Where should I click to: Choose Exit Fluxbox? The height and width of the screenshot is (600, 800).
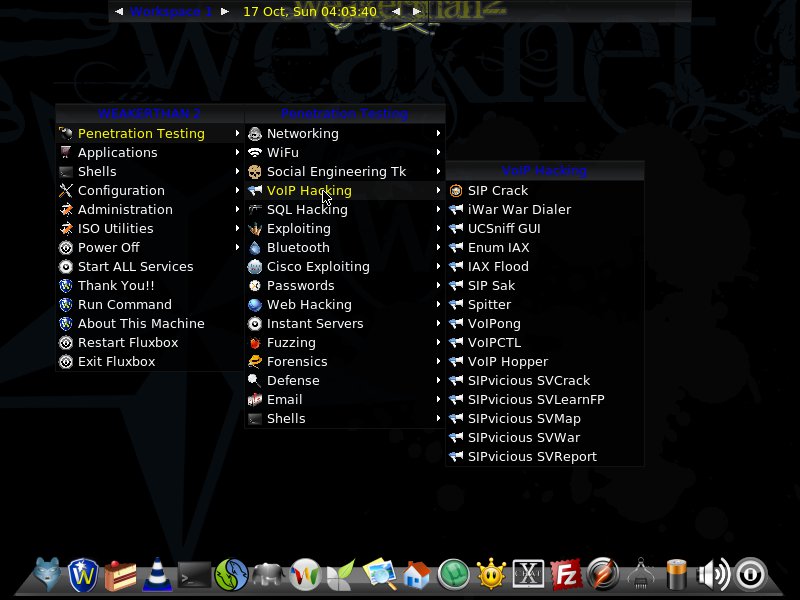[150, 362]
